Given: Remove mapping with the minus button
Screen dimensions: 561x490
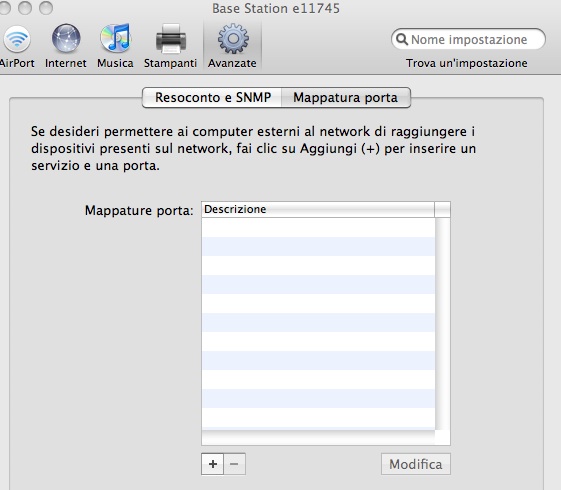Looking at the screenshot, I should tap(234, 464).
